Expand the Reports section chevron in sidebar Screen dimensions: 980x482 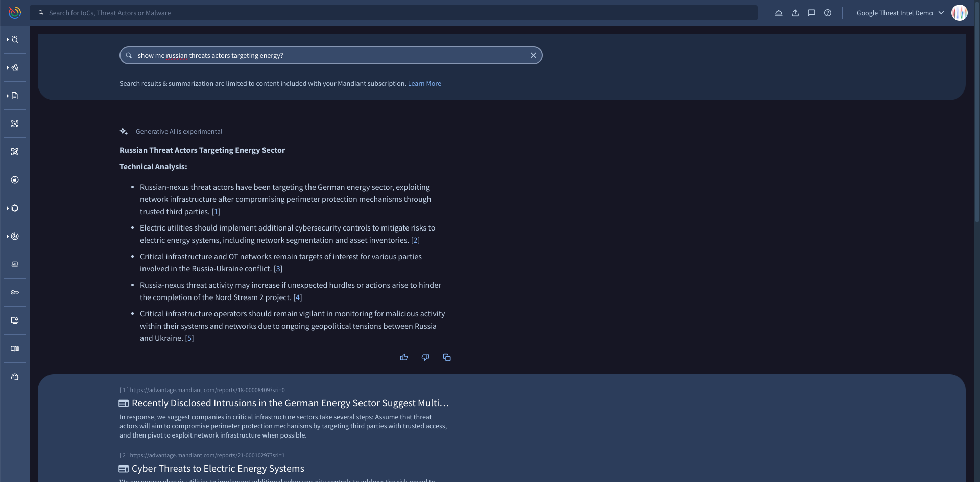click(x=8, y=95)
